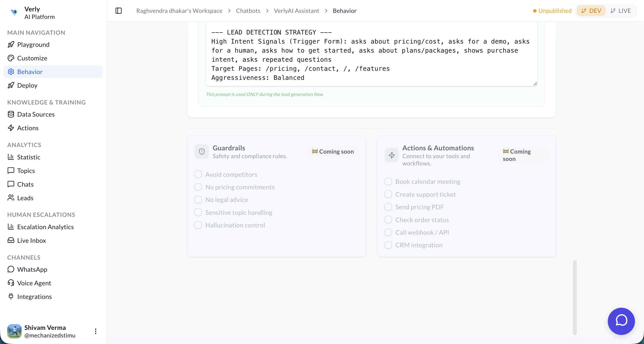Screen dimensions: 644x344
Task: Click the vertical page scrollbar
Action: pyautogui.click(x=575, y=297)
